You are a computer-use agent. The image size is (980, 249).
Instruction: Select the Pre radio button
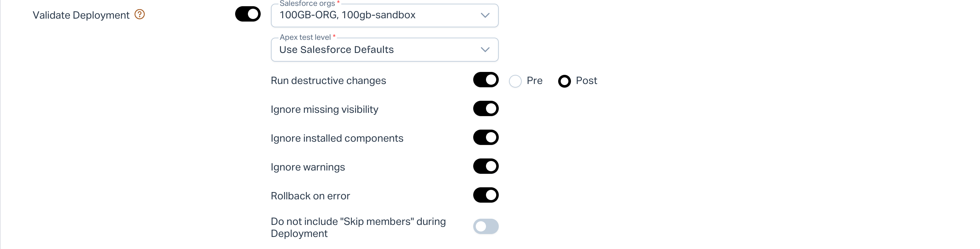coord(515,81)
